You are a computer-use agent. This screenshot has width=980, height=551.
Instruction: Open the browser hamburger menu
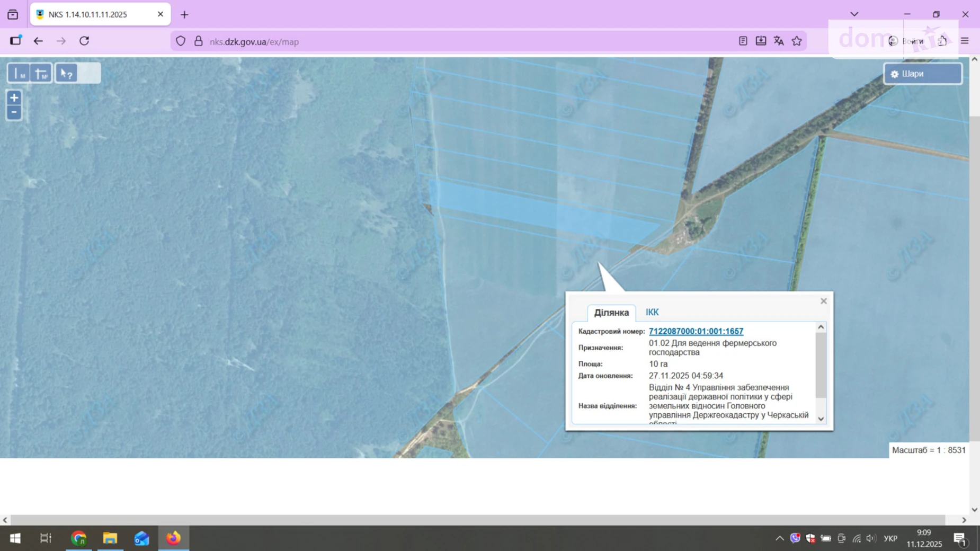(965, 41)
